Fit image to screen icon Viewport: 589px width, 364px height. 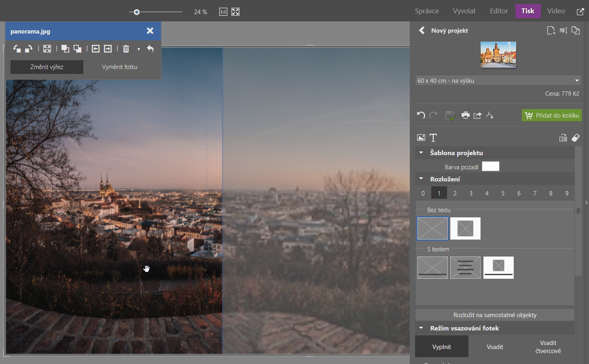[235, 12]
